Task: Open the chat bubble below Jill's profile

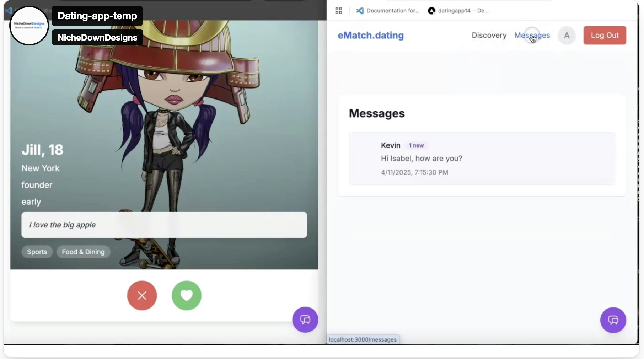Action: click(305, 320)
